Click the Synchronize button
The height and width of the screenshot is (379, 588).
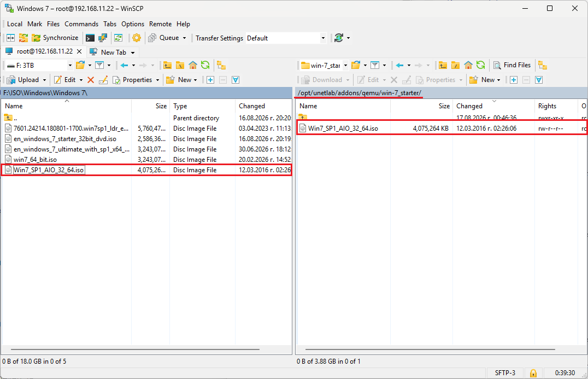[55, 38]
